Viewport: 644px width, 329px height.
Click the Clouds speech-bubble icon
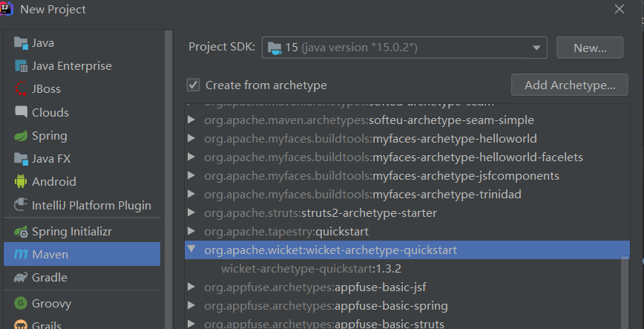[x=21, y=112]
